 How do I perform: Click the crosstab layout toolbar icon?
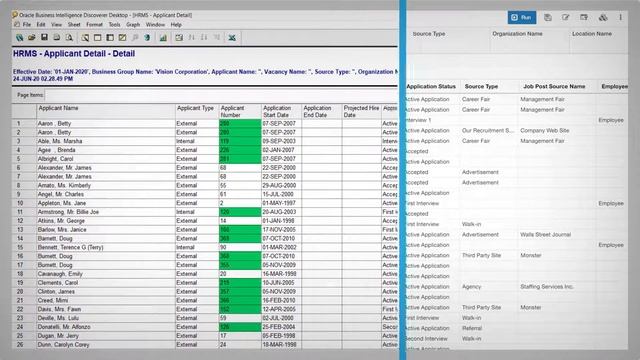[110, 38]
